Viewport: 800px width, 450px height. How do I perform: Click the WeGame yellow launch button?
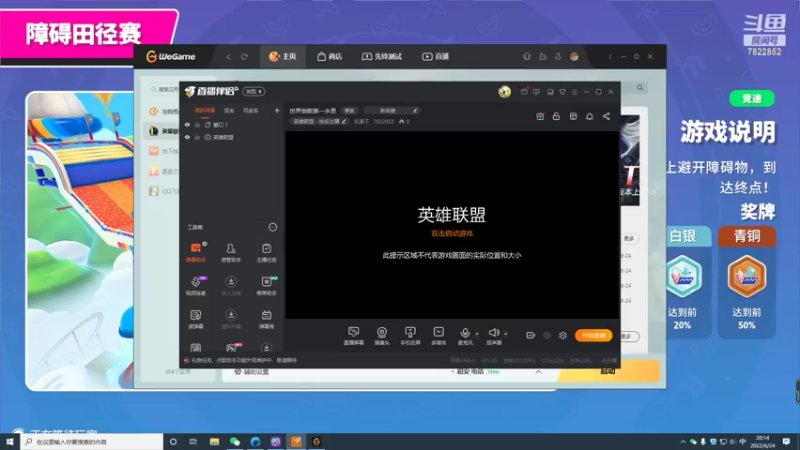click(609, 371)
